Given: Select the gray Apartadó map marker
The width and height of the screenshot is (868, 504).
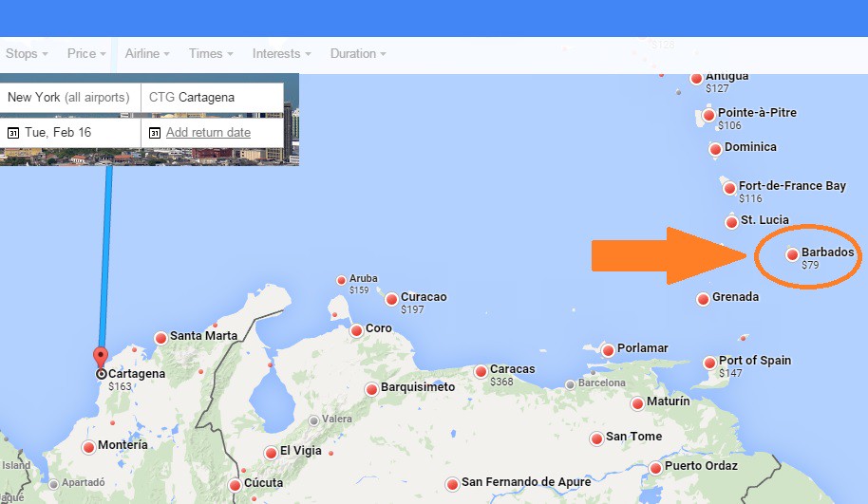Looking at the screenshot, I should point(53,485).
